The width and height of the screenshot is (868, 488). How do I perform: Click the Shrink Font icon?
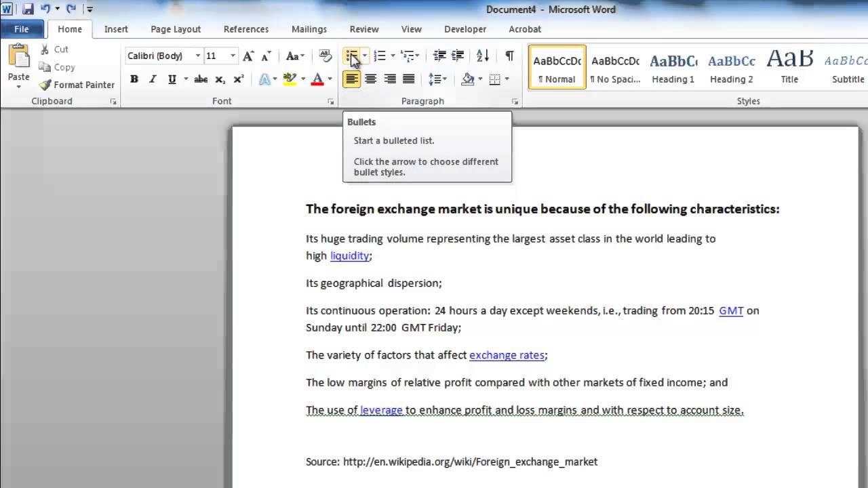tap(266, 56)
